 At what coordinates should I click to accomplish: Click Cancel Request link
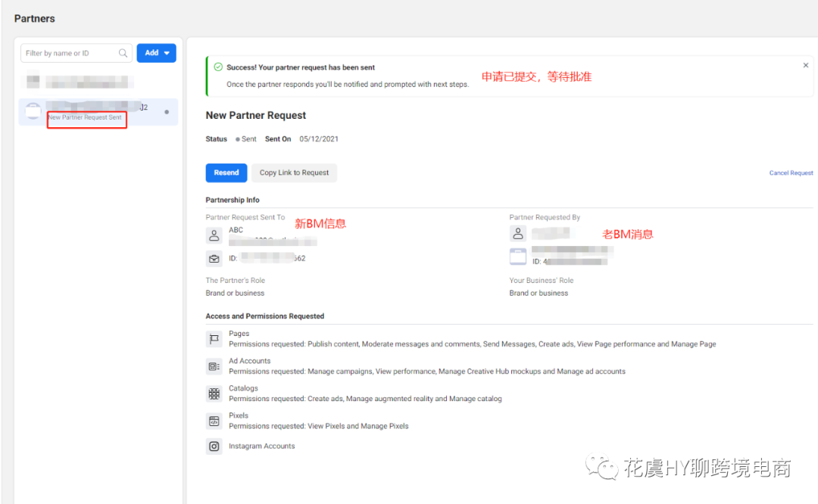coord(791,173)
